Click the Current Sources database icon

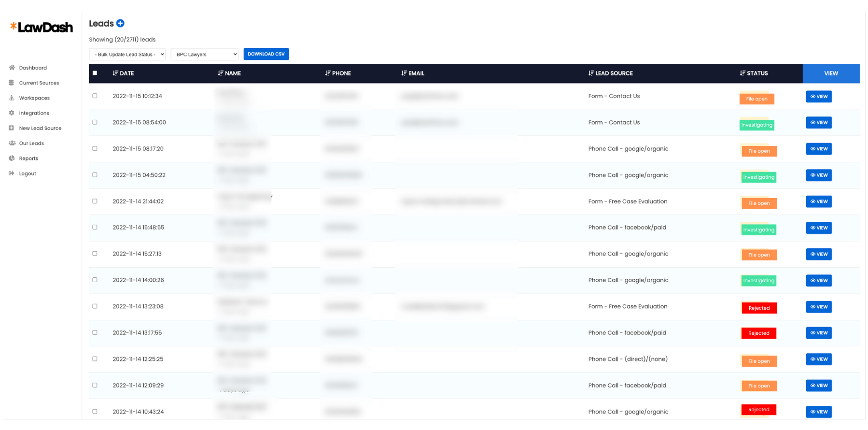pos(12,83)
